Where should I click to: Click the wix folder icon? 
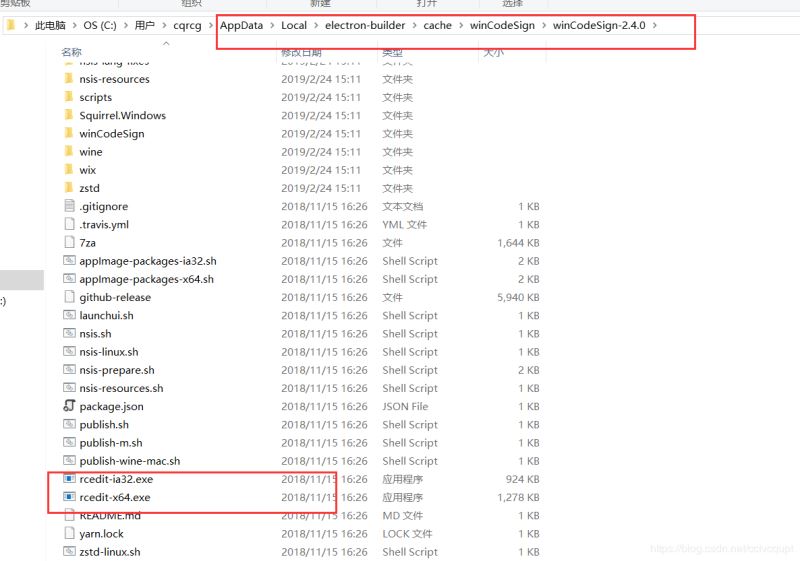coord(69,170)
